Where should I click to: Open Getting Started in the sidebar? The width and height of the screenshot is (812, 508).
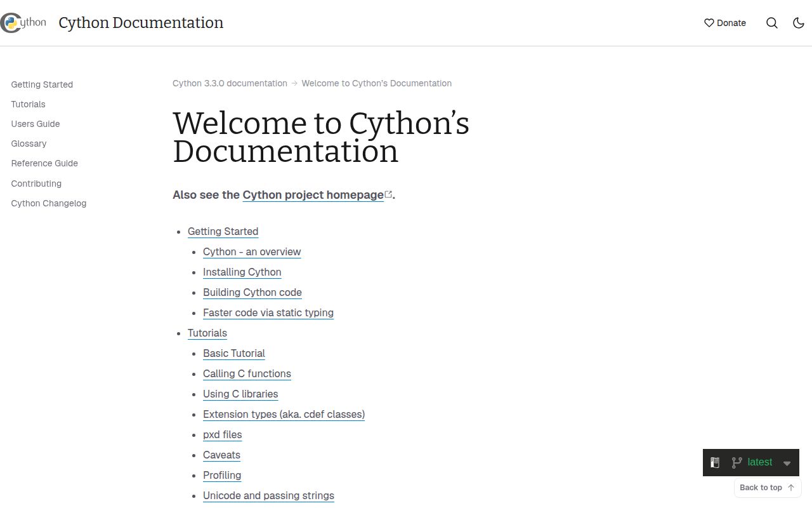coord(42,84)
